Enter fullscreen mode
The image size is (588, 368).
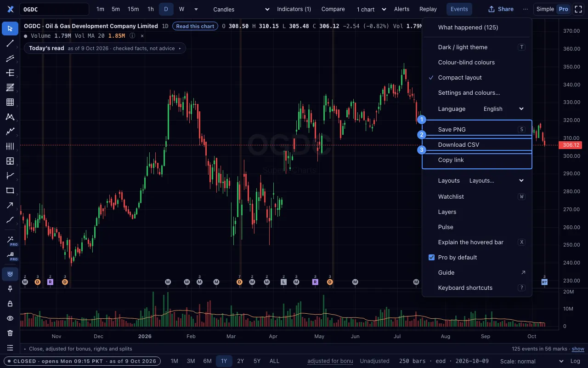[578, 9]
